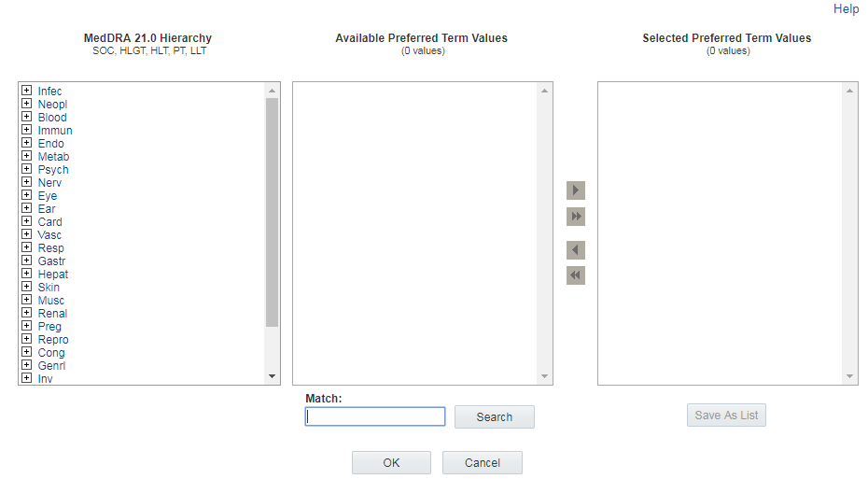Expand the Card node plus icon
The height and width of the screenshot is (479, 868).
[x=27, y=222]
